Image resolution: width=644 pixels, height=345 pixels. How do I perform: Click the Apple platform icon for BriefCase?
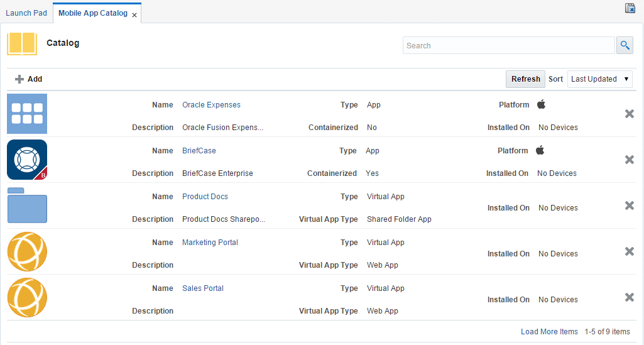click(x=540, y=150)
